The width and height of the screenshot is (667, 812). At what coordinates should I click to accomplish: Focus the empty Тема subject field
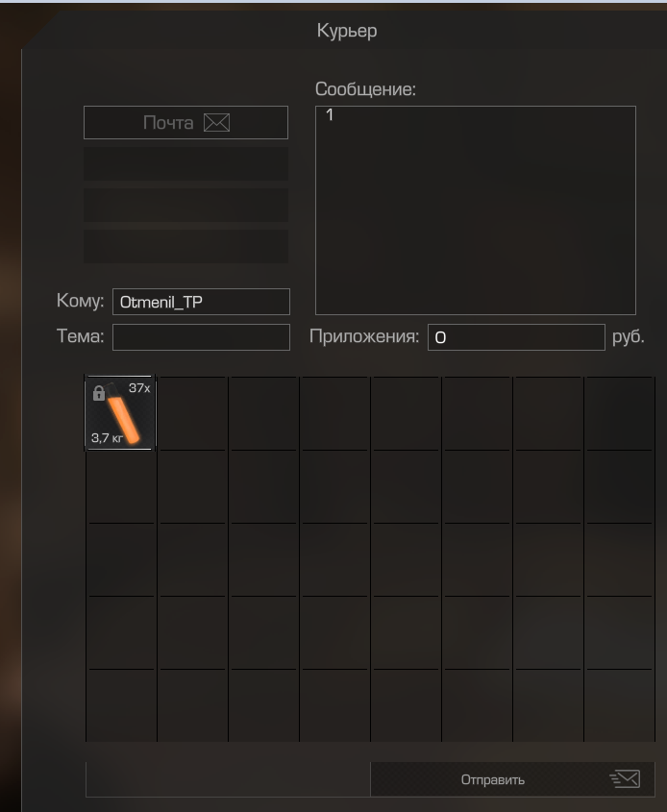tap(201, 337)
